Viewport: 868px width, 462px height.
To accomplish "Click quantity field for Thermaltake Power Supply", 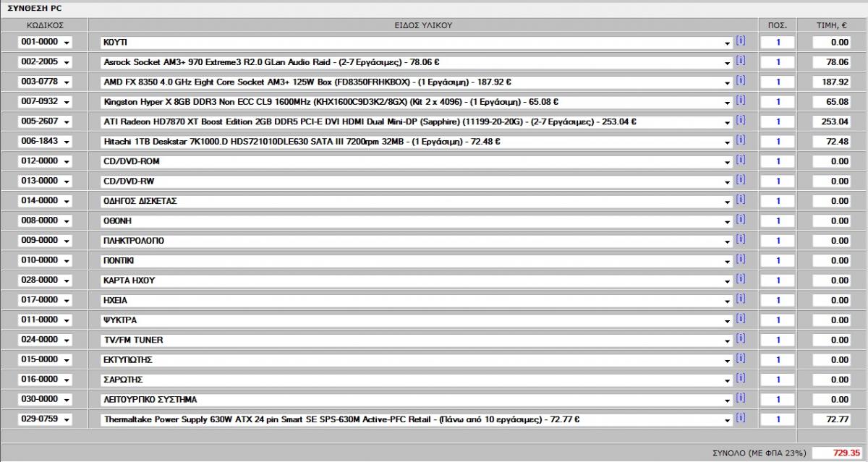I will [778, 419].
